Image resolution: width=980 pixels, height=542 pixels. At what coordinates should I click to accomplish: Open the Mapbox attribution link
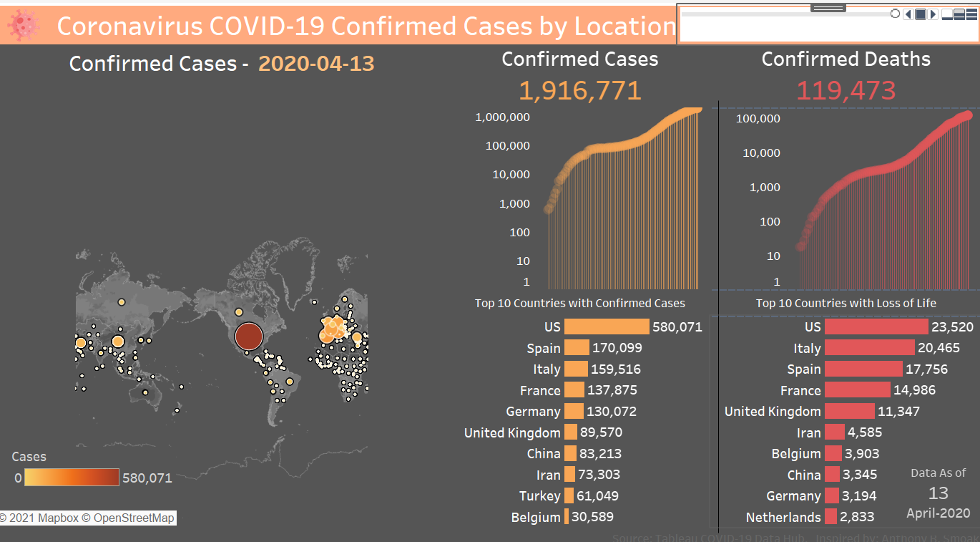click(x=39, y=518)
